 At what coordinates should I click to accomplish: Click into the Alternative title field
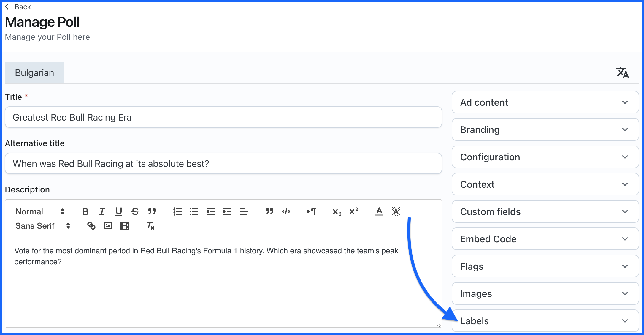pyautogui.click(x=223, y=164)
